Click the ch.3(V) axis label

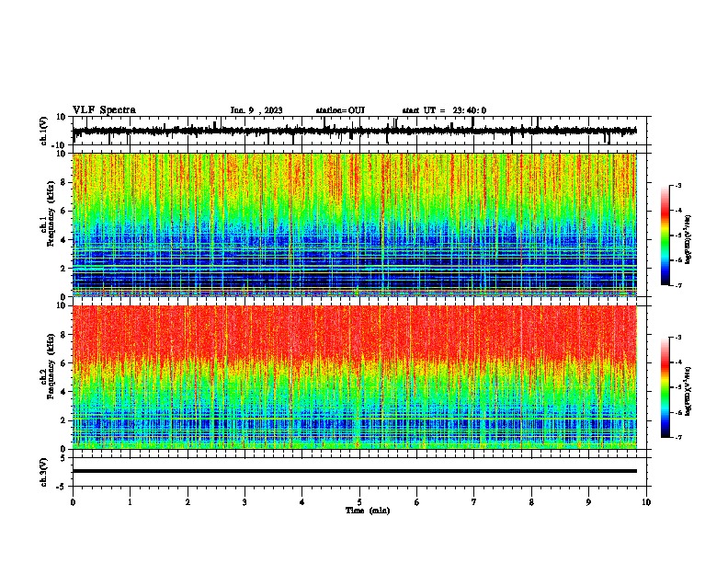click(44, 472)
